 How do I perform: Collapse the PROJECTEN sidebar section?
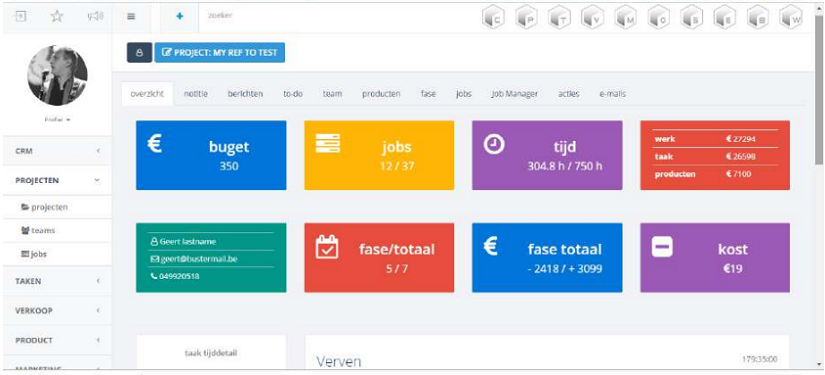(57, 180)
